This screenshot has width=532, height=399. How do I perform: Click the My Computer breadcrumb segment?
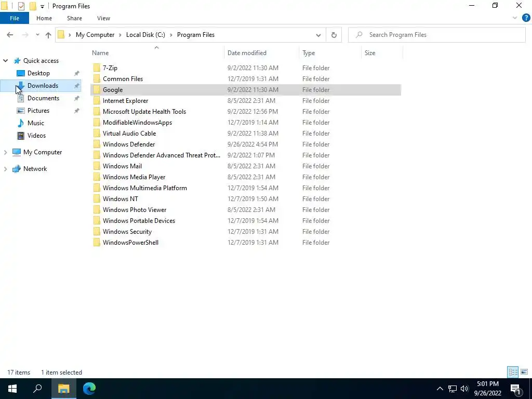tap(95, 35)
